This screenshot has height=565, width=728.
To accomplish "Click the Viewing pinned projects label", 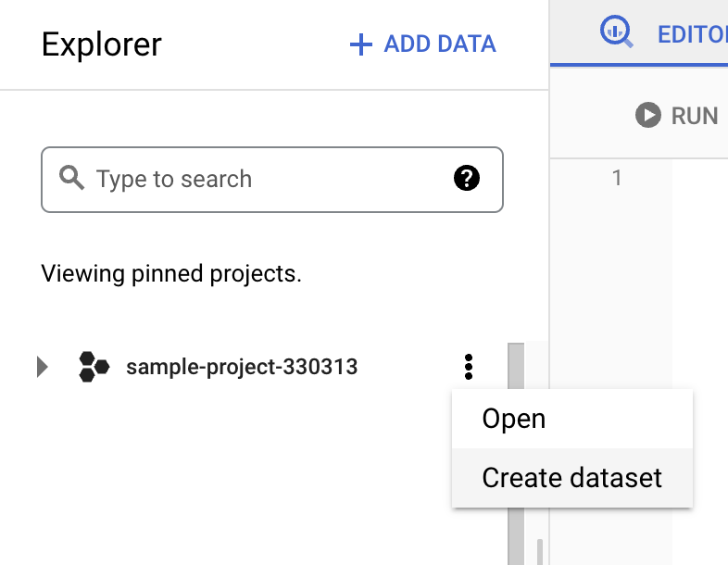I will (x=171, y=274).
